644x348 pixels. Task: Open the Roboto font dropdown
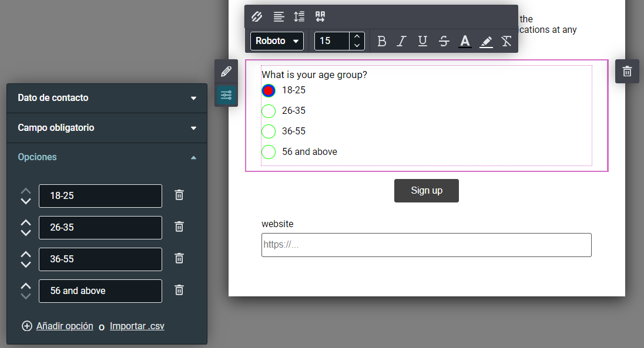[277, 41]
